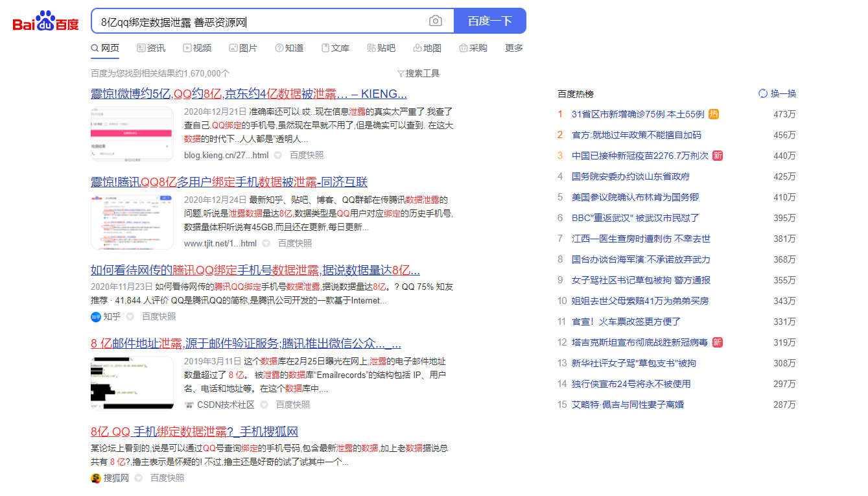Viewport: 868px width, 496px height.
Task: Click the 知道 Q&A icon
Action: (279, 47)
